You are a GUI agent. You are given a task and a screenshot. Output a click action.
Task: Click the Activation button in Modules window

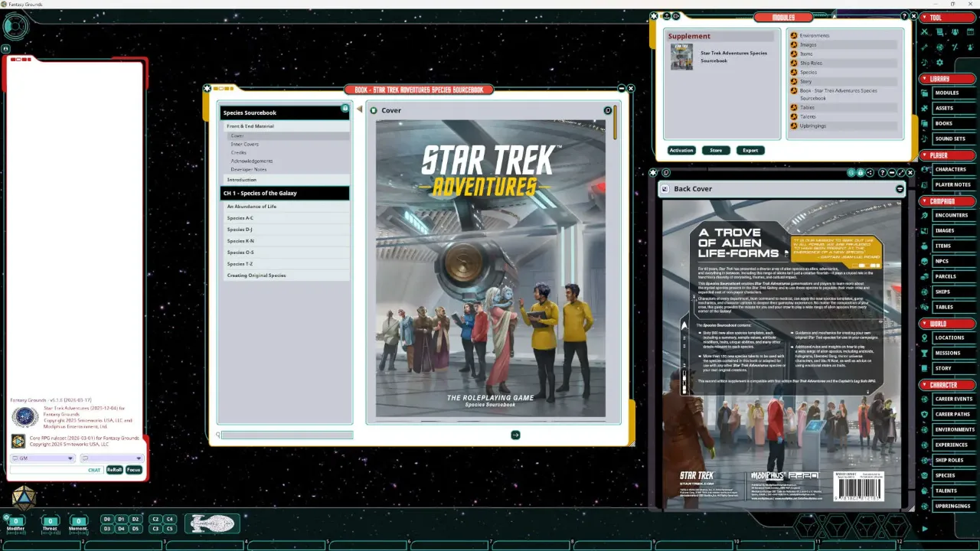[681, 150]
